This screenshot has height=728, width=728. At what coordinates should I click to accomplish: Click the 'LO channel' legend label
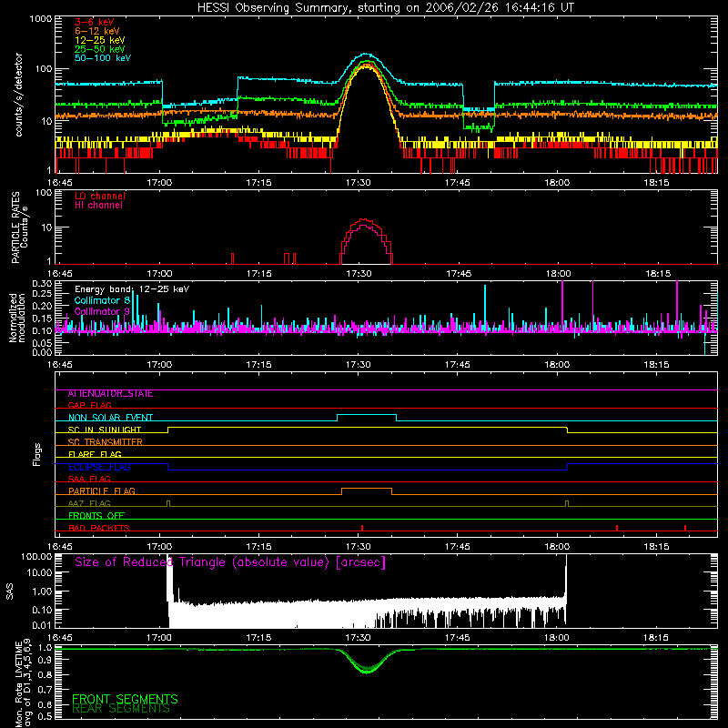tap(100, 196)
